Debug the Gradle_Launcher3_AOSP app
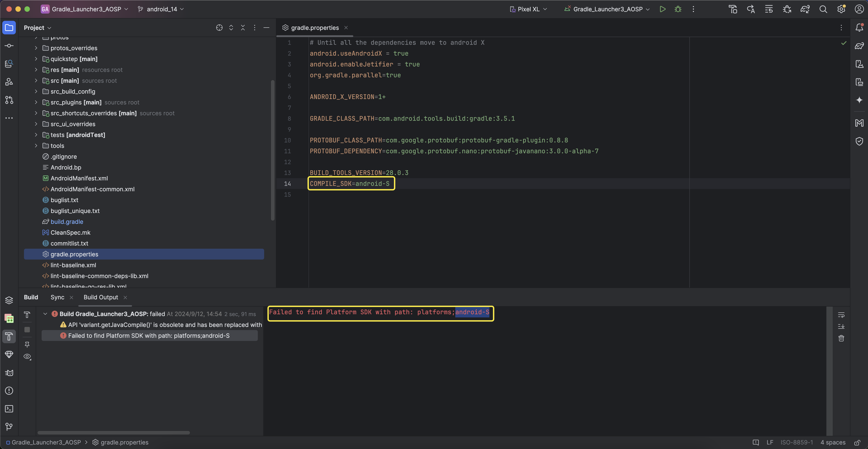 [678, 9]
